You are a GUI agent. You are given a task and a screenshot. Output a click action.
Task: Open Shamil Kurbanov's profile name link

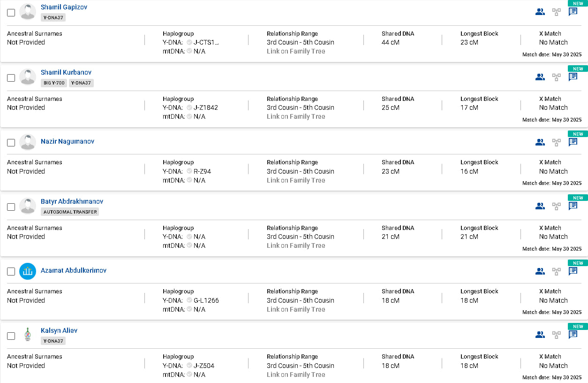[x=66, y=72]
